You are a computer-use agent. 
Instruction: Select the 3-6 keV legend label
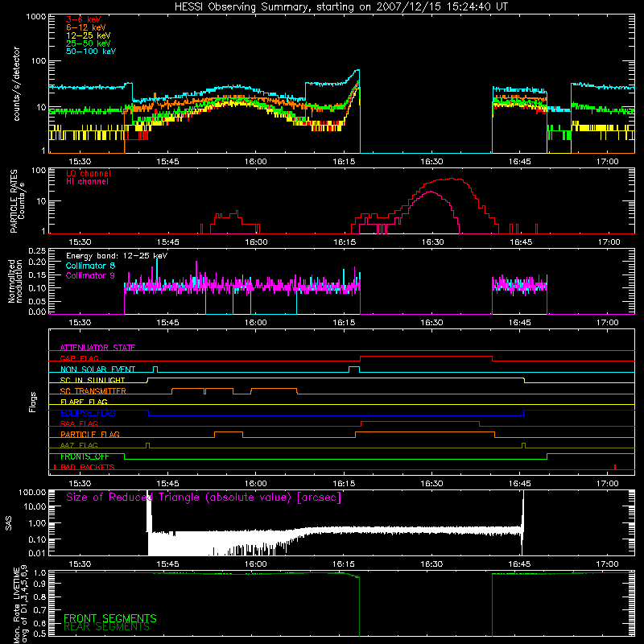(x=84, y=19)
